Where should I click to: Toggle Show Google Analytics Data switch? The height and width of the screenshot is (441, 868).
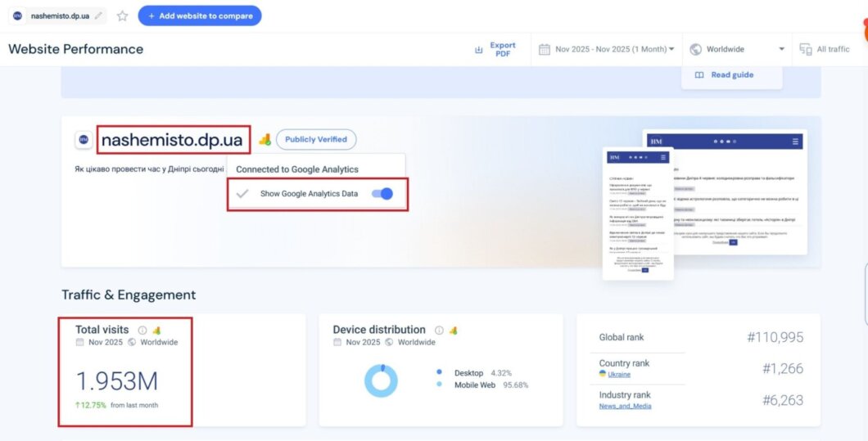pos(382,194)
